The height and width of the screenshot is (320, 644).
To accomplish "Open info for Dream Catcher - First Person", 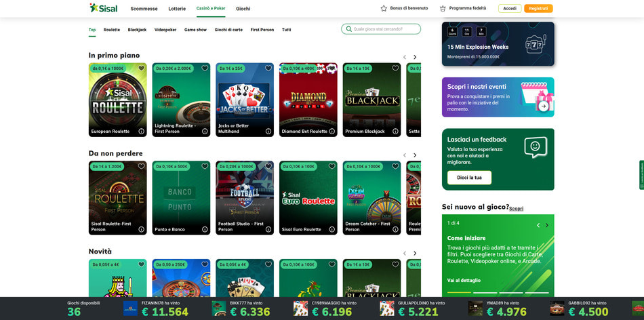I will [395, 230].
